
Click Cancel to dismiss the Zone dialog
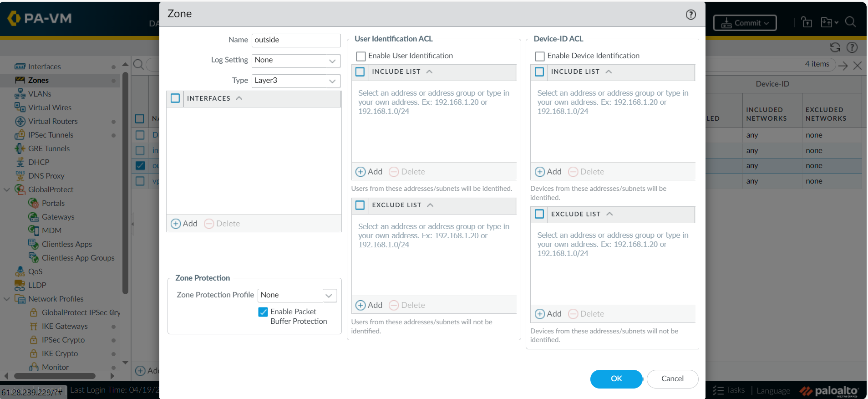pyautogui.click(x=672, y=379)
